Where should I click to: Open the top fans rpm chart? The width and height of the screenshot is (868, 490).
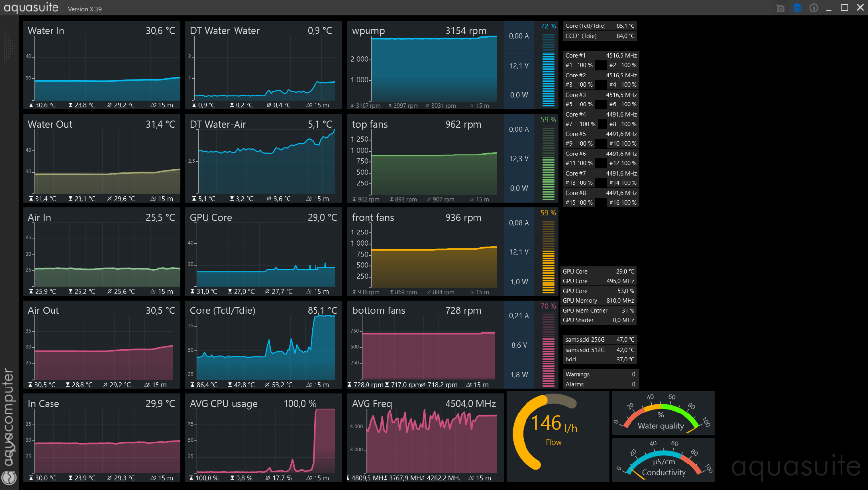coord(425,159)
